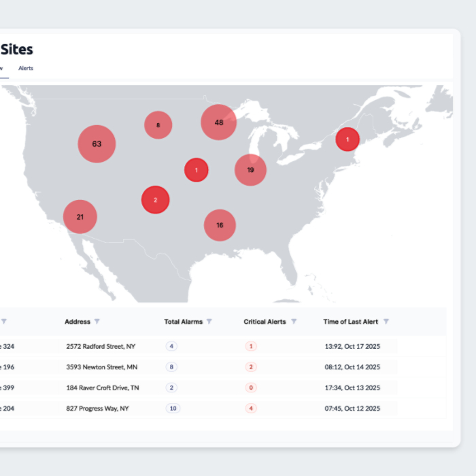476x476 pixels.
Task: Select the cluster marker labeled 19
Action: tap(250, 170)
